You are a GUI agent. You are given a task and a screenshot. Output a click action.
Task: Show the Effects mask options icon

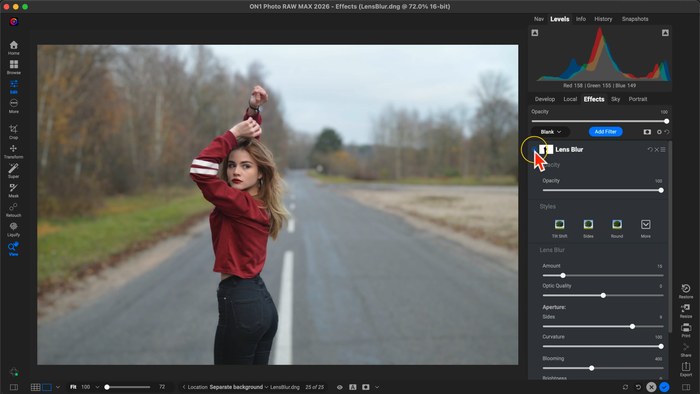click(647, 132)
